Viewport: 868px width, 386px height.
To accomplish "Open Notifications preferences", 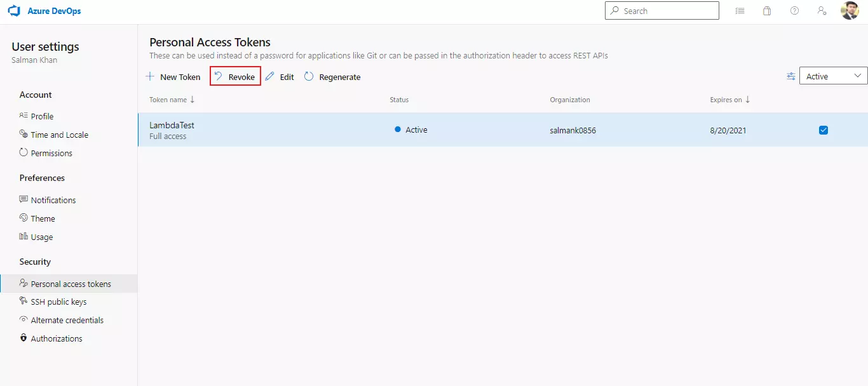I will click(x=53, y=200).
